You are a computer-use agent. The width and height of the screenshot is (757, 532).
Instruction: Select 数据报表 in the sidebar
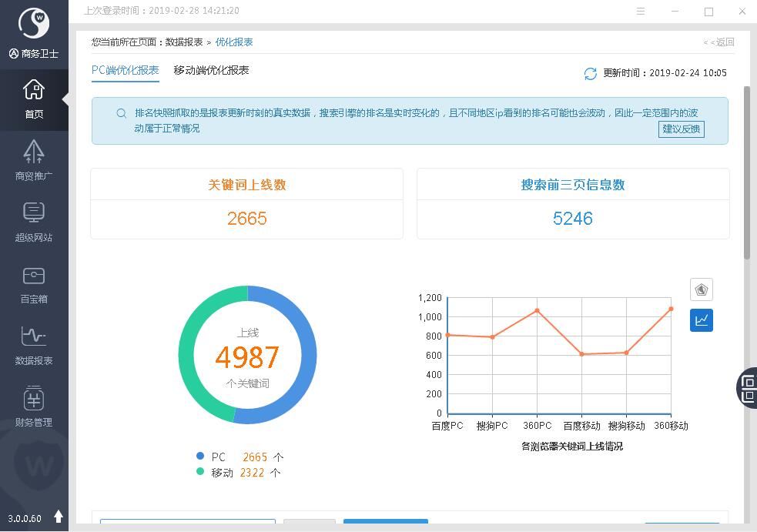[x=34, y=345]
